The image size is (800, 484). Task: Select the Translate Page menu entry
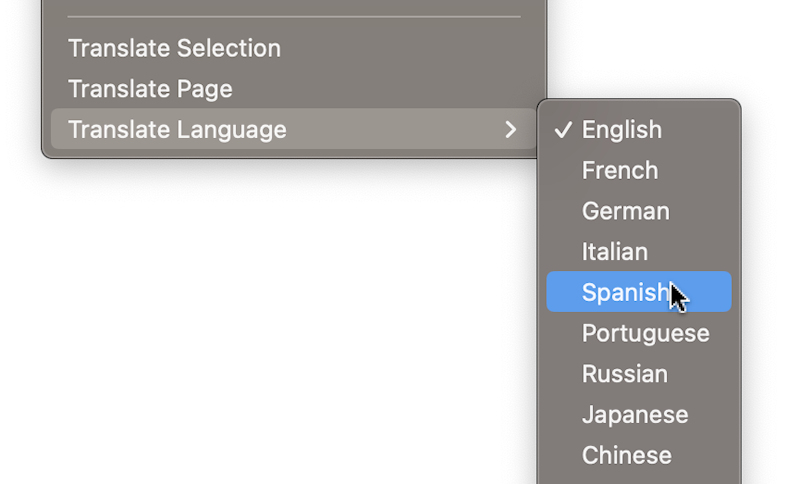pos(150,89)
